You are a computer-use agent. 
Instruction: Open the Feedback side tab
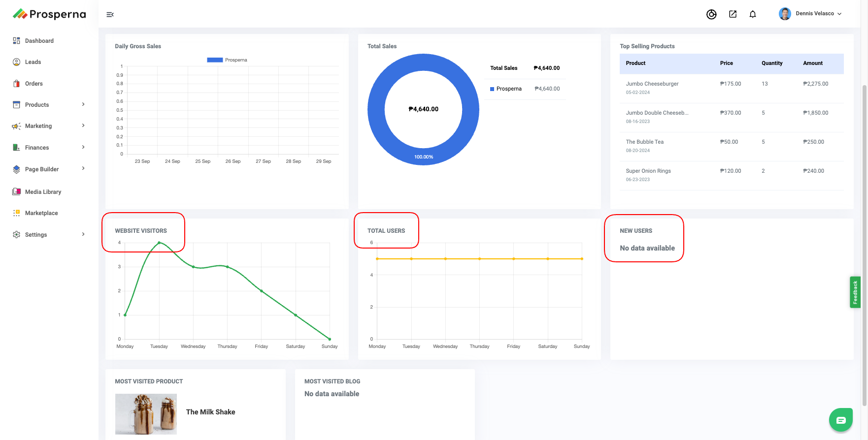coord(855,292)
